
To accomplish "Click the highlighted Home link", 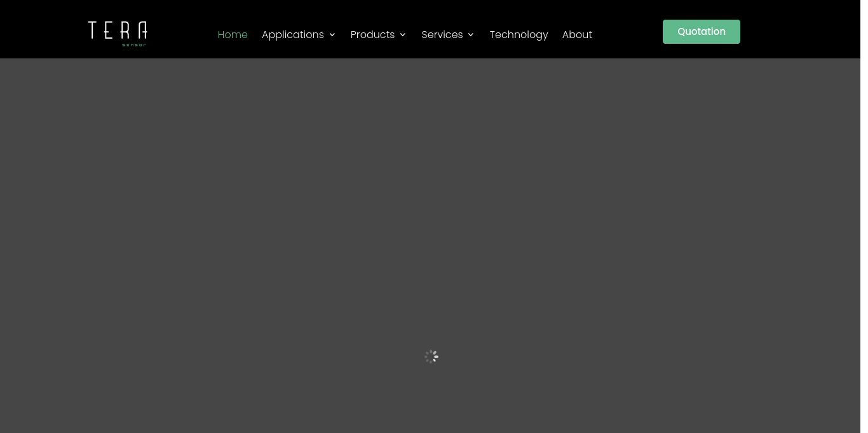I will click(x=233, y=35).
